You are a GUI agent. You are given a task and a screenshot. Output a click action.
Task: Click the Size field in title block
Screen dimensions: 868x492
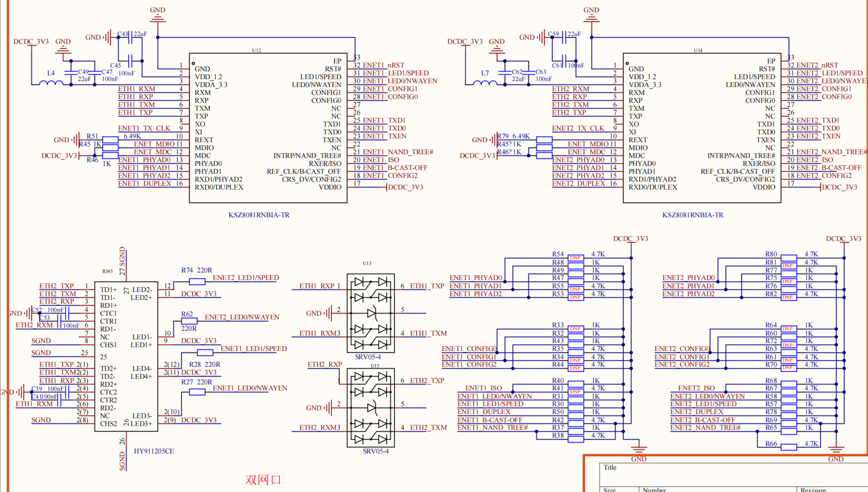(x=609, y=490)
